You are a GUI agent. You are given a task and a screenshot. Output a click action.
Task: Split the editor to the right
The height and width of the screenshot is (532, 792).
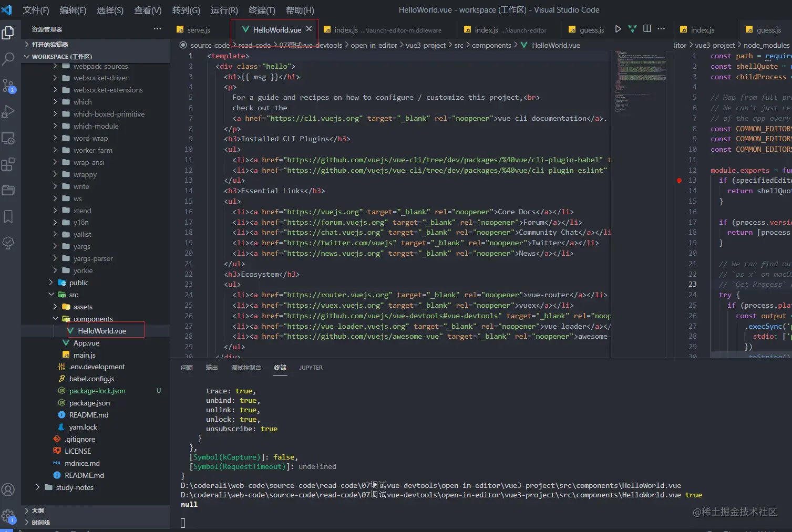click(647, 29)
